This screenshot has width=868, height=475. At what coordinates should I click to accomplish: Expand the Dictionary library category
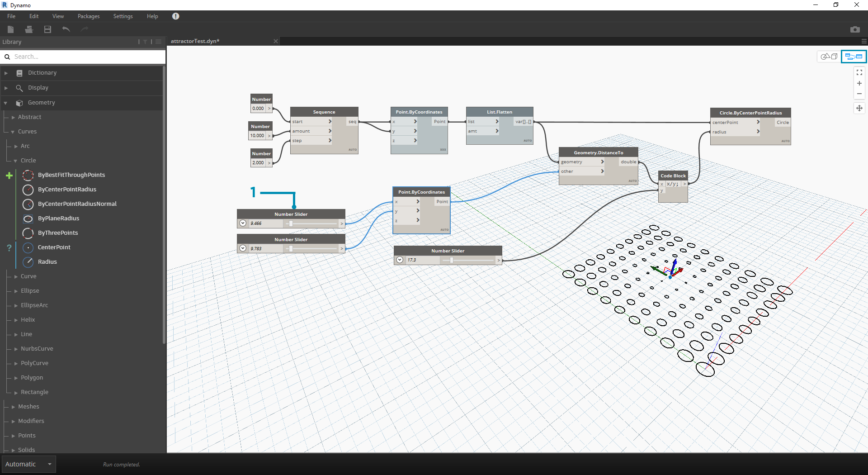click(6, 73)
